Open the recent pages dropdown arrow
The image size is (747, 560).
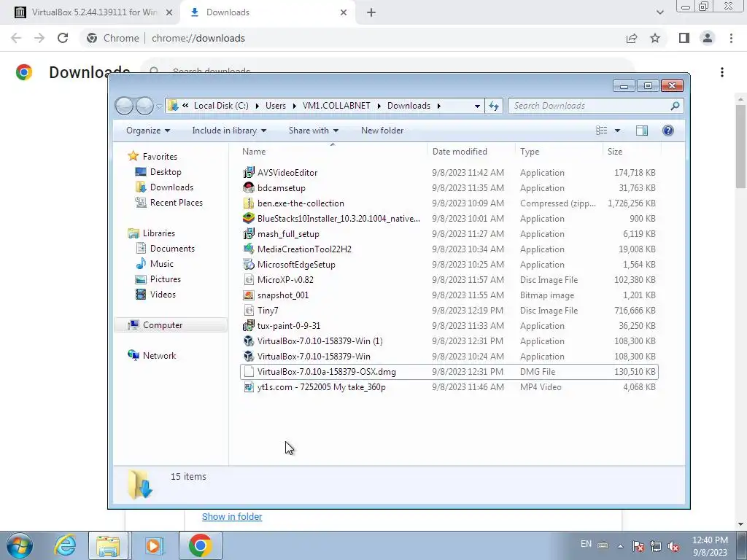click(159, 106)
